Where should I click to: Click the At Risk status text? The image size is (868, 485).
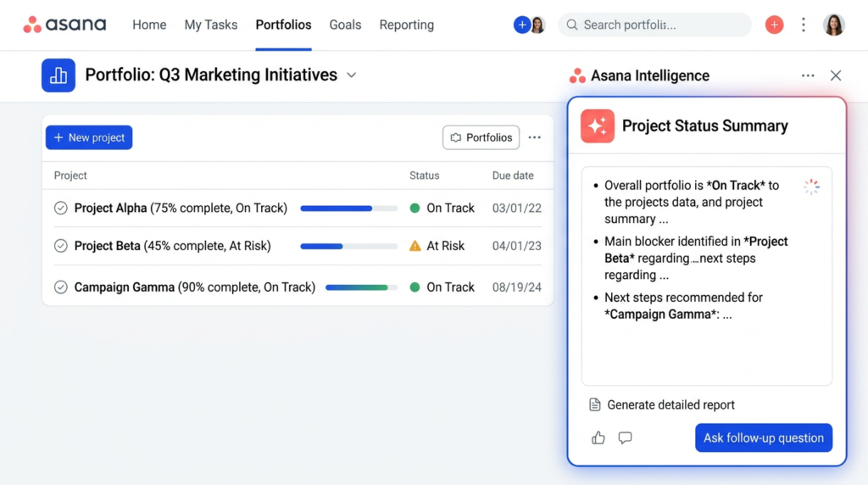445,246
